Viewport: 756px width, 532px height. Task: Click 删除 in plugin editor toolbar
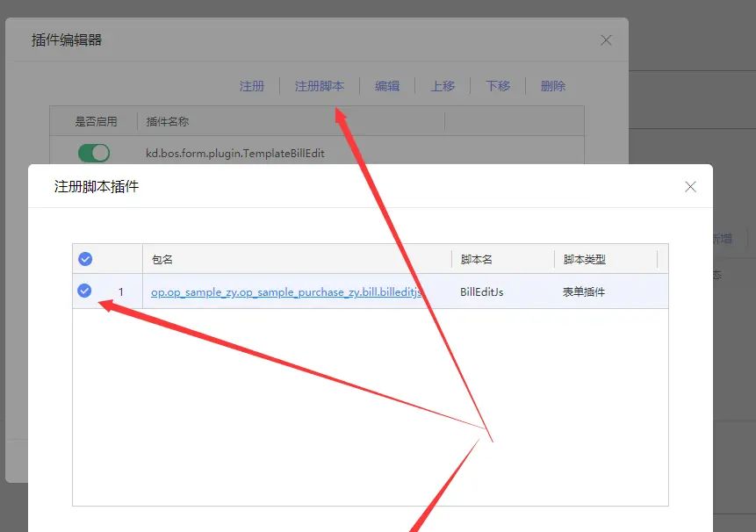coord(553,86)
